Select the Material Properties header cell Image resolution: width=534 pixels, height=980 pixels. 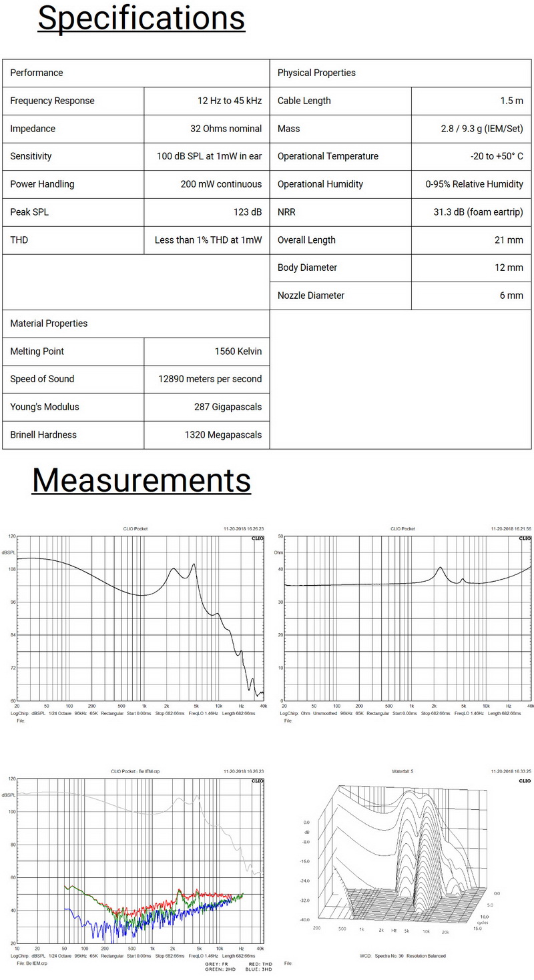[136, 324]
